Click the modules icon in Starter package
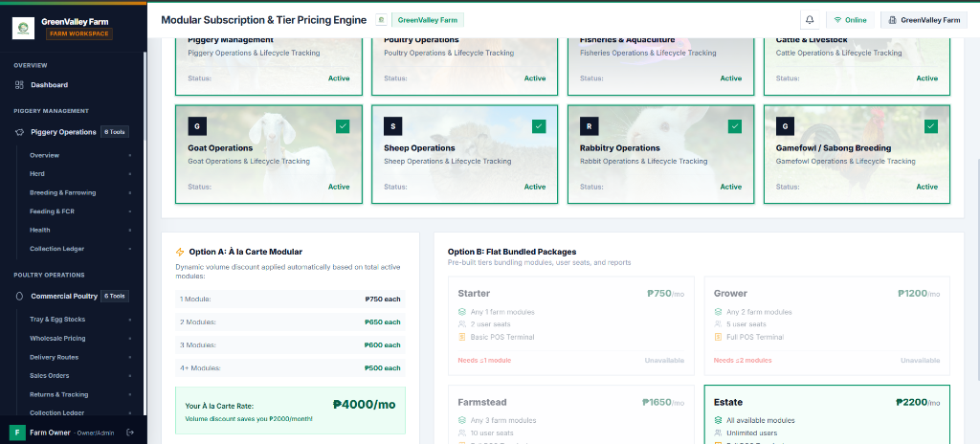This screenshot has width=980, height=444. [462, 311]
